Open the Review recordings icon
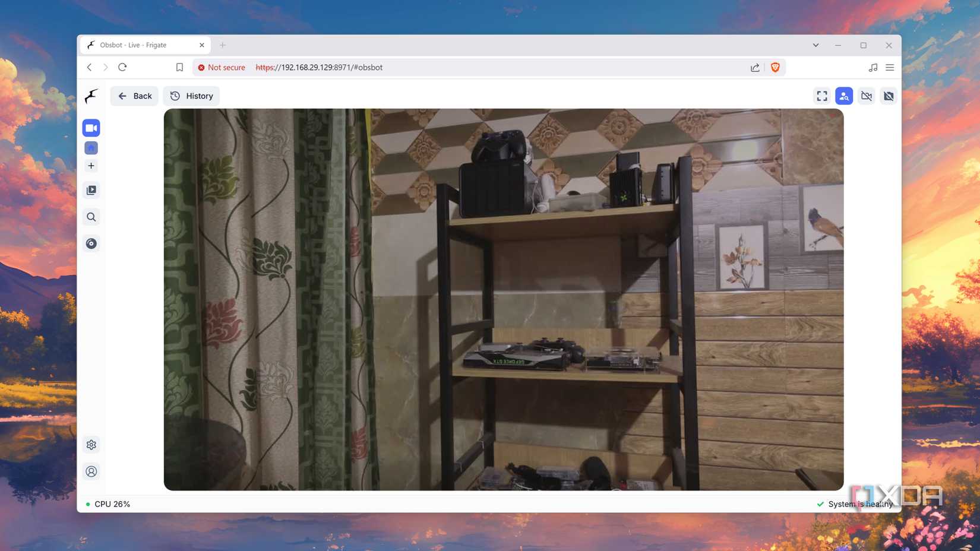The image size is (980, 551). (x=91, y=190)
